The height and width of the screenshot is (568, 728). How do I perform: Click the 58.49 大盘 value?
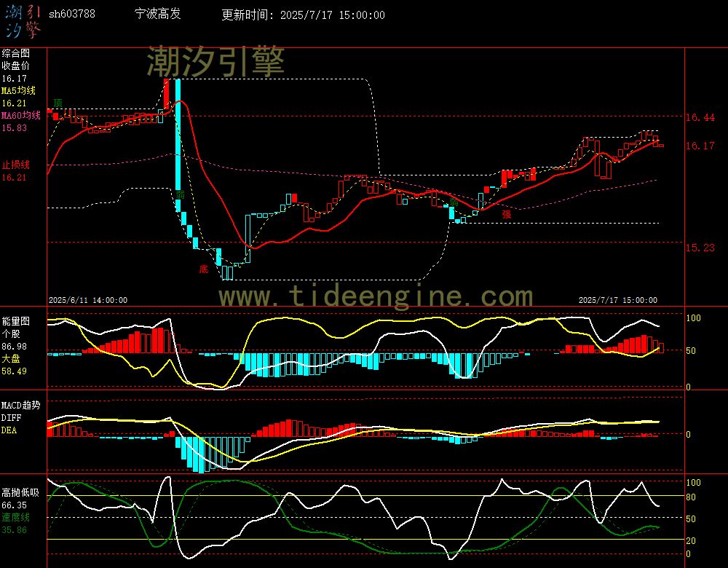click(14, 371)
